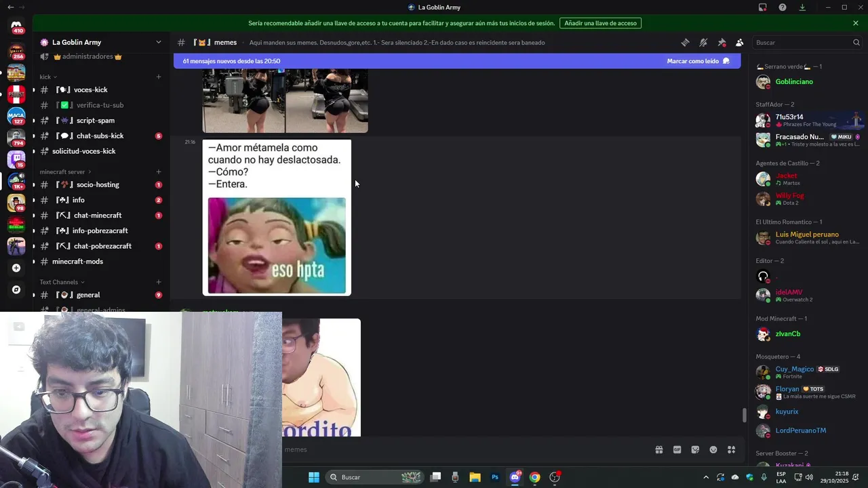
Task: Dismiss the access key recommendation banner
Action: [x=856, y=23]
